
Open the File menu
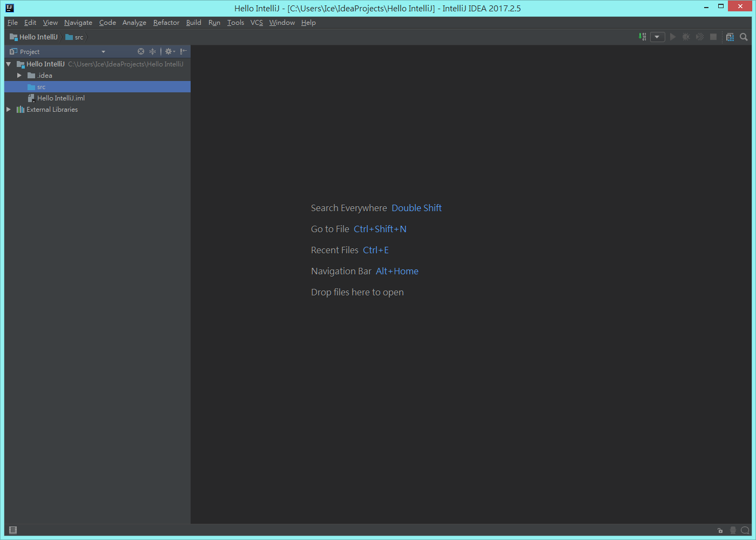12,23
